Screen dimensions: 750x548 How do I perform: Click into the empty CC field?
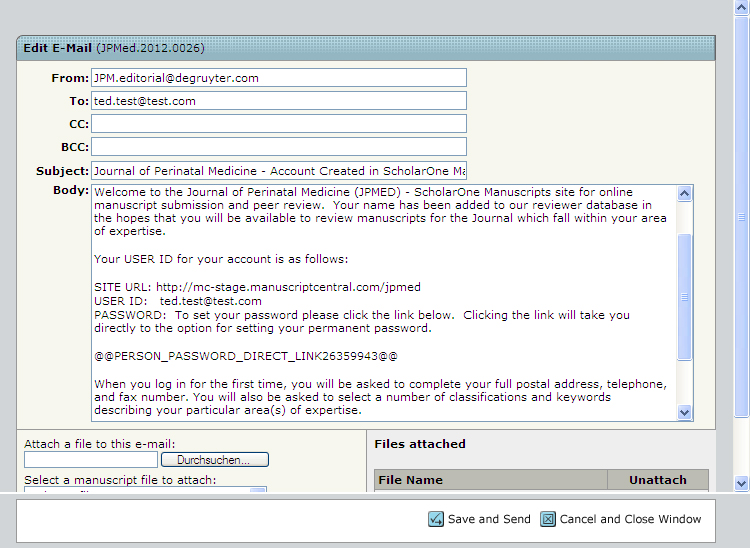click(278, 124)
